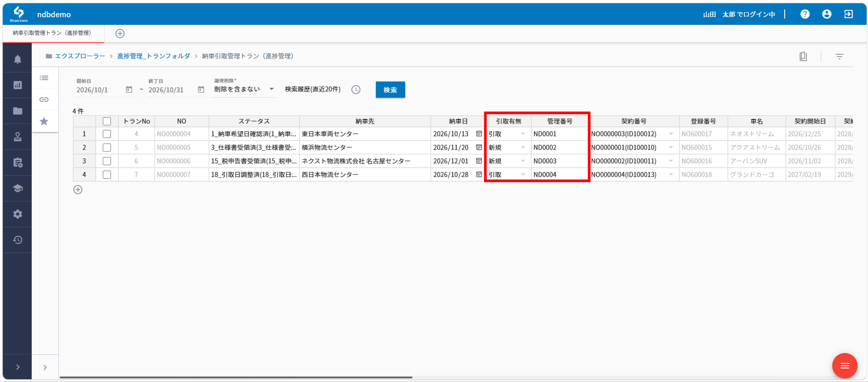Expand the side panel with its bottom chevron
The height and width of the screenshot is (382, 868).
(x=45, y=367)
